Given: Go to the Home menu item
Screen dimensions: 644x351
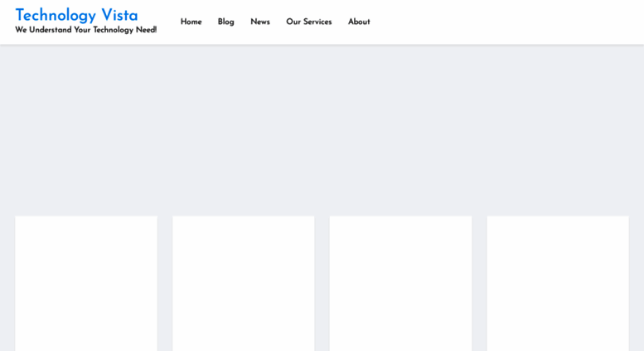Looking at the screenshot, I should click(191, 22).
